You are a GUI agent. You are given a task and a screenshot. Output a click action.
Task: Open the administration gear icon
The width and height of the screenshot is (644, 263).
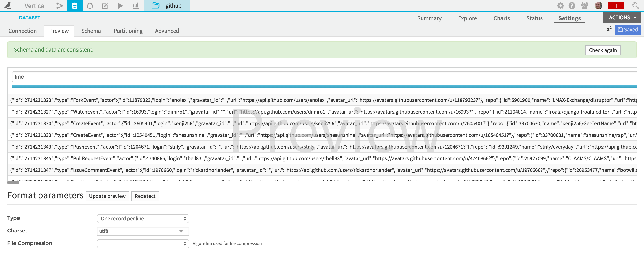tap(561, 6)
